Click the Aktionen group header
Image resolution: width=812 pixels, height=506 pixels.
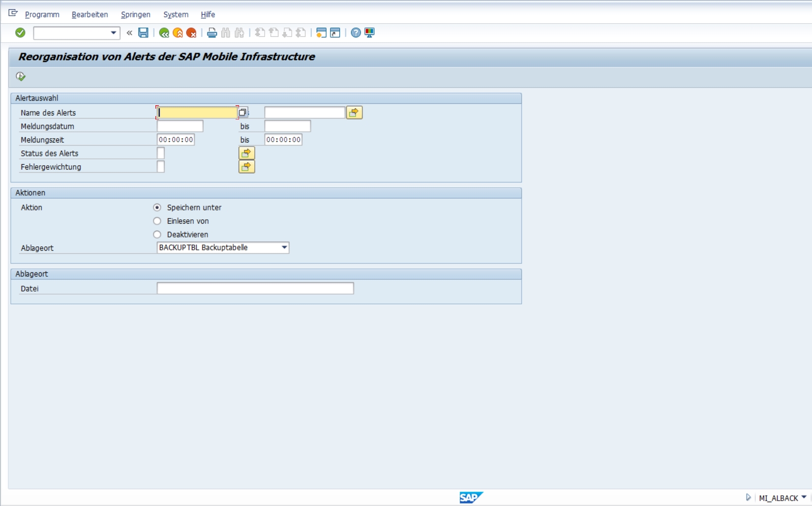pyautogui.click(x=266, y=193)
